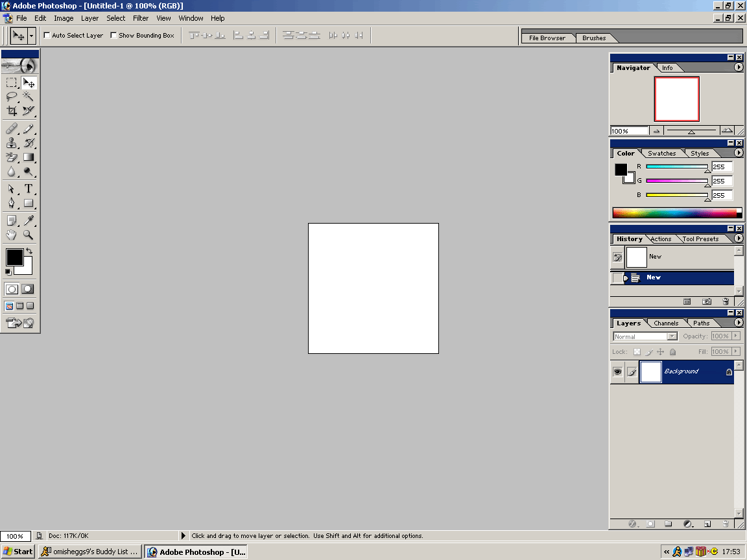Select the Background layer thumbnail

651,371
